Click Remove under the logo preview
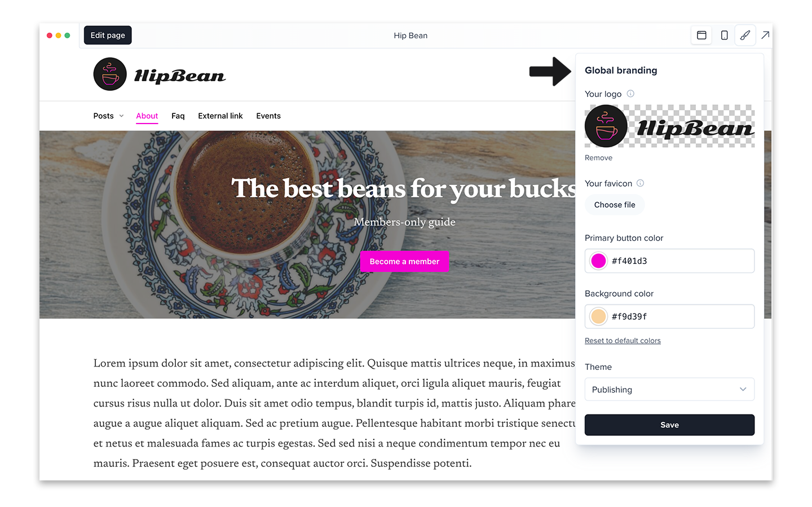This screenshot has height=507, width=812. click(x=598, y=158)
